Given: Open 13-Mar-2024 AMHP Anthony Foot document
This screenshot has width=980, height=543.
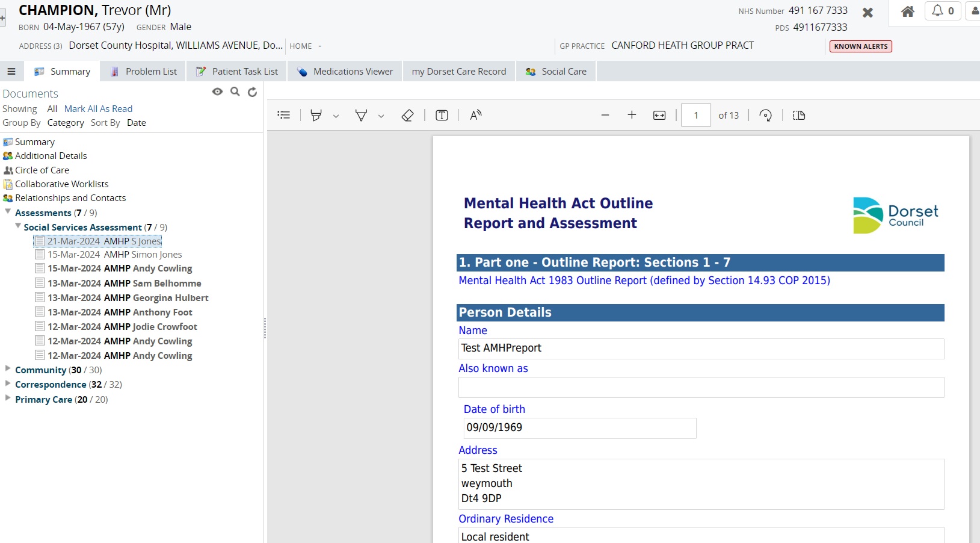Looking at the screenshot, I should tap(114, 312).
